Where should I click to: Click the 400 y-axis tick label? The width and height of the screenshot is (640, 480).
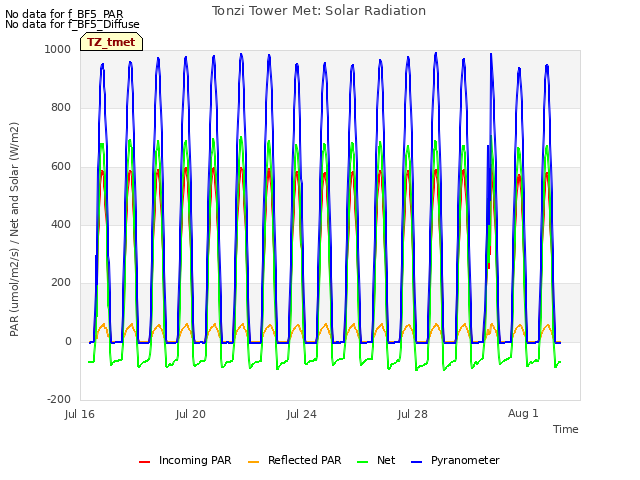pyautogui.click(x=61, y=224)
